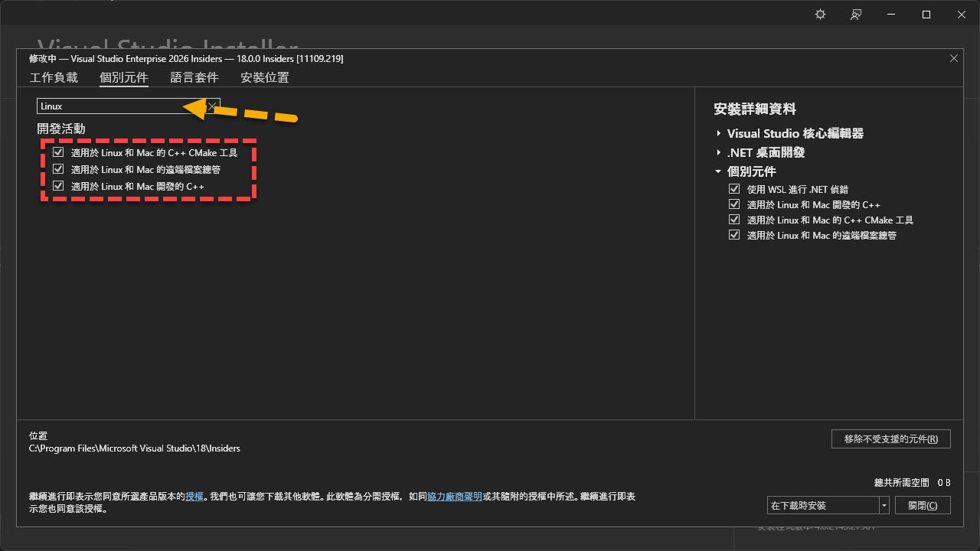Expand the .NET 桌面開發 section
This screenshot has width=980, height=551.
point(719,153)
